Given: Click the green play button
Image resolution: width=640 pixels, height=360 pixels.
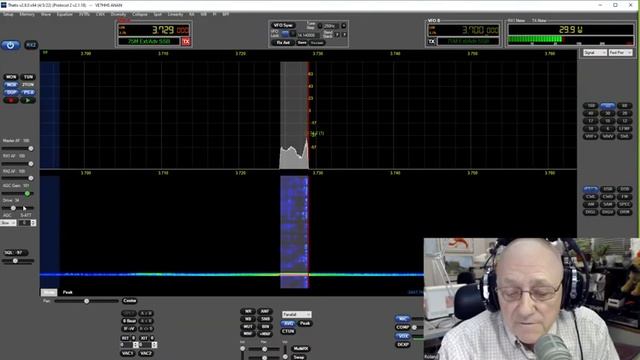Looking at the screenshot, I should point(28,100).
